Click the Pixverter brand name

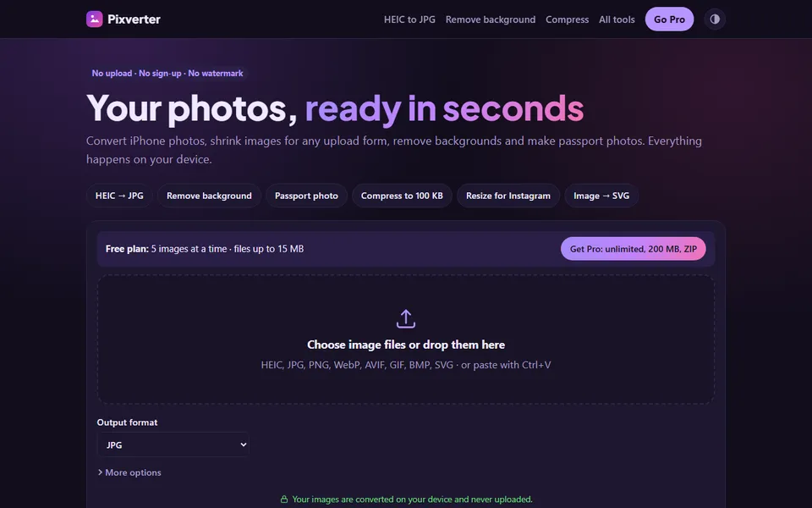[x=134, y=19]
